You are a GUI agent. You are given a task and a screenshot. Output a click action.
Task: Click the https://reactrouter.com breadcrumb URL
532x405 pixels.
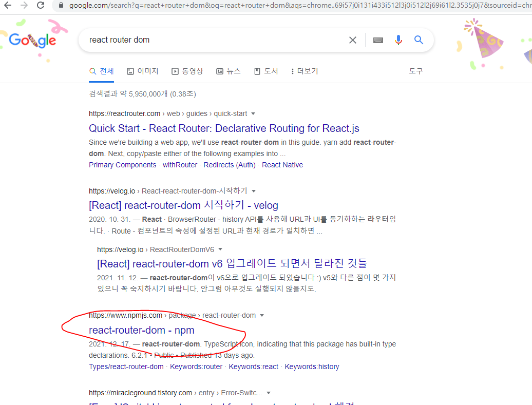click(124, 113)
